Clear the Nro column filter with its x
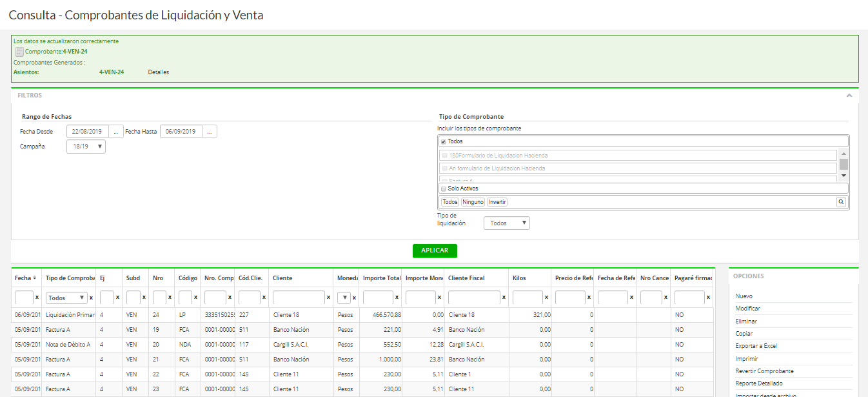Viewport: 868px width, 397px height. [170, 298]
